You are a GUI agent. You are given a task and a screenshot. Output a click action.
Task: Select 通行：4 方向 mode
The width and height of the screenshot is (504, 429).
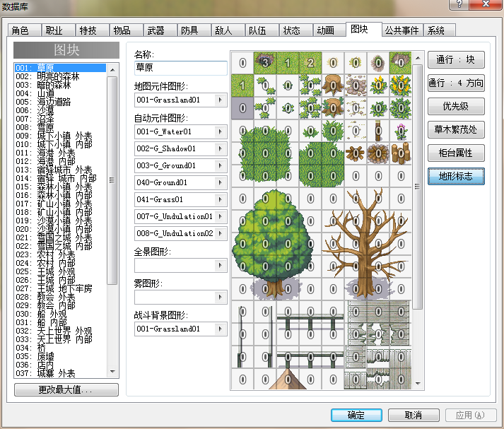tap(456, 83)
